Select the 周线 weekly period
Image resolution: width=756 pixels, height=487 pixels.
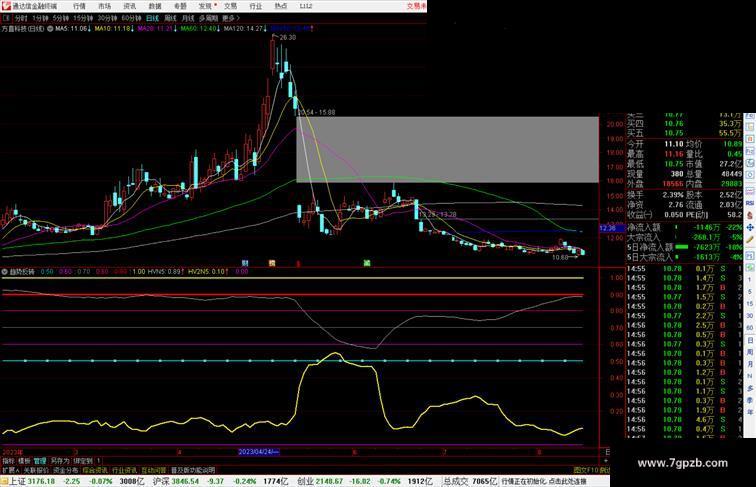[x=170, y=18]
